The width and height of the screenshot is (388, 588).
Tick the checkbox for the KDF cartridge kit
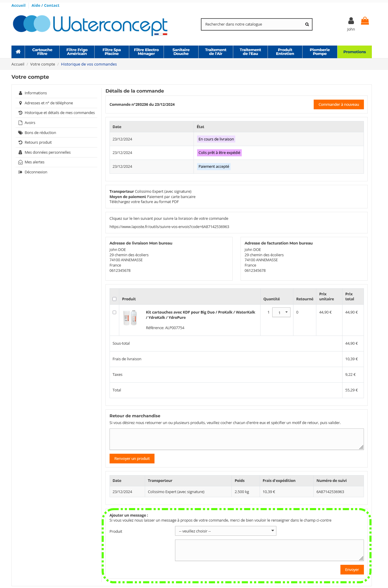(115, 312)
